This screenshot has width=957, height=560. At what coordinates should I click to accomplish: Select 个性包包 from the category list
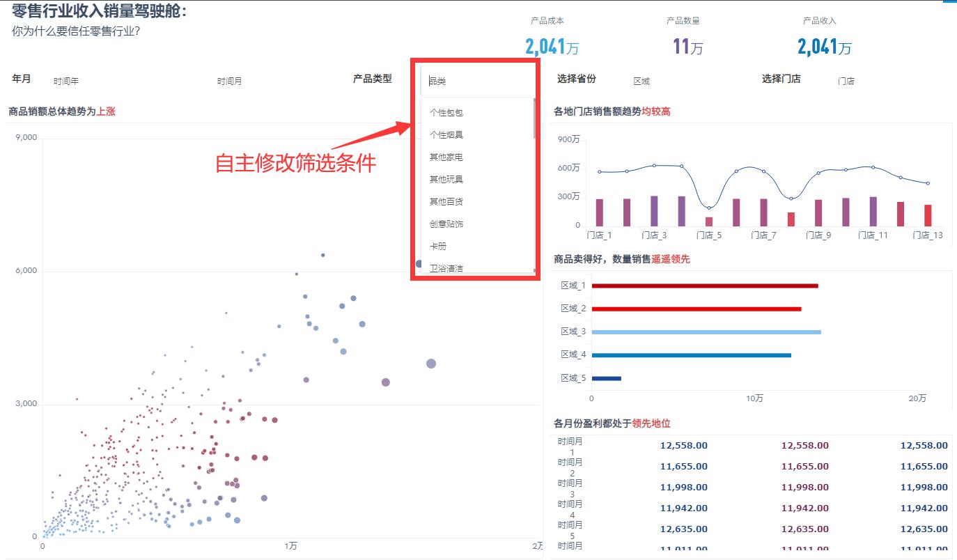coord(446,112)
